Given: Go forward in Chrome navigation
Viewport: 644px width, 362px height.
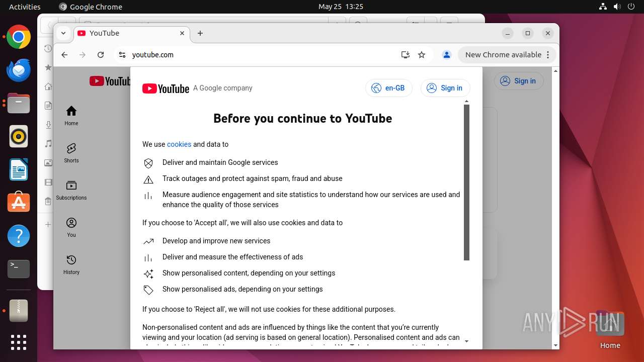Looking at the screenshot, I should pyautogui.click(x=83, y=55).
